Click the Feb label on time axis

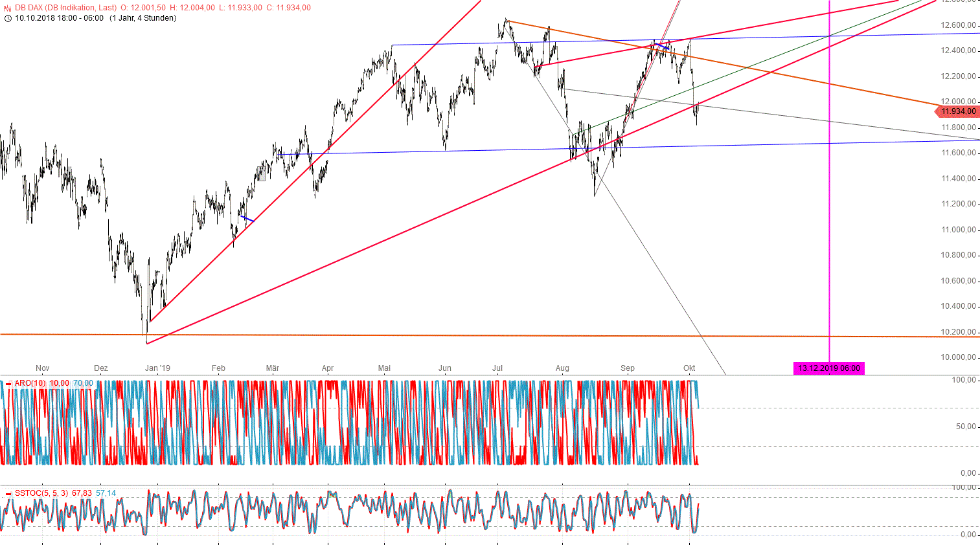[x=219, y=368]
